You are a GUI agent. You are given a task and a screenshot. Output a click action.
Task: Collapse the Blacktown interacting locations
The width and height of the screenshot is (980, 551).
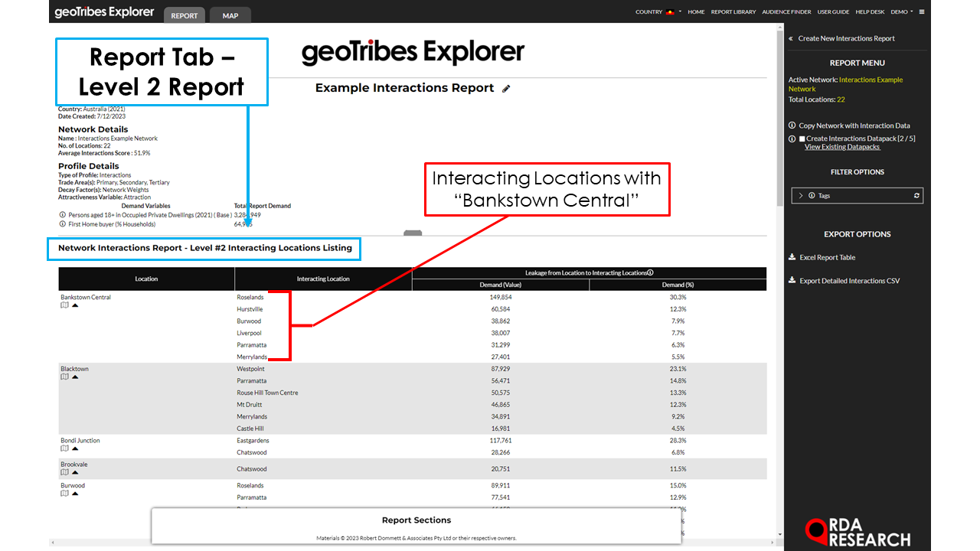tap(75, 377)
